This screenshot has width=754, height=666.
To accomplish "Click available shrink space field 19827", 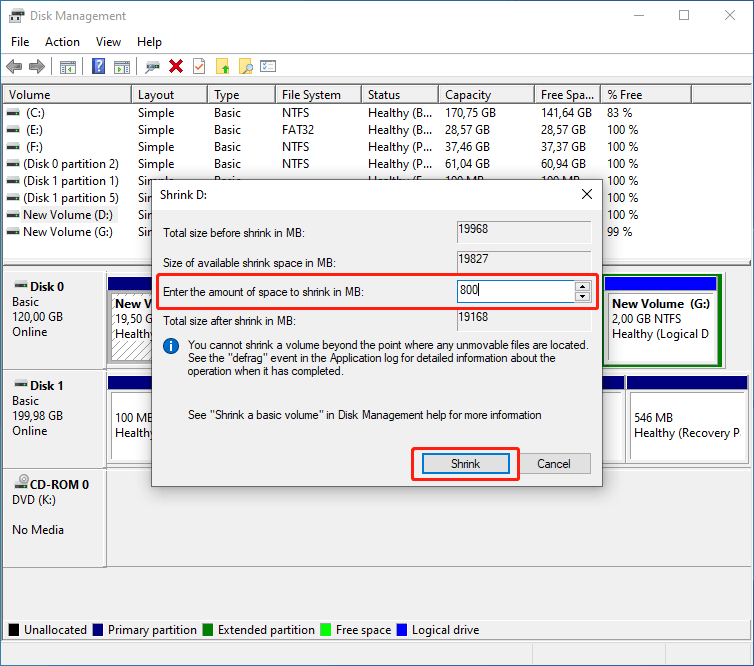I will pos(524,262).
